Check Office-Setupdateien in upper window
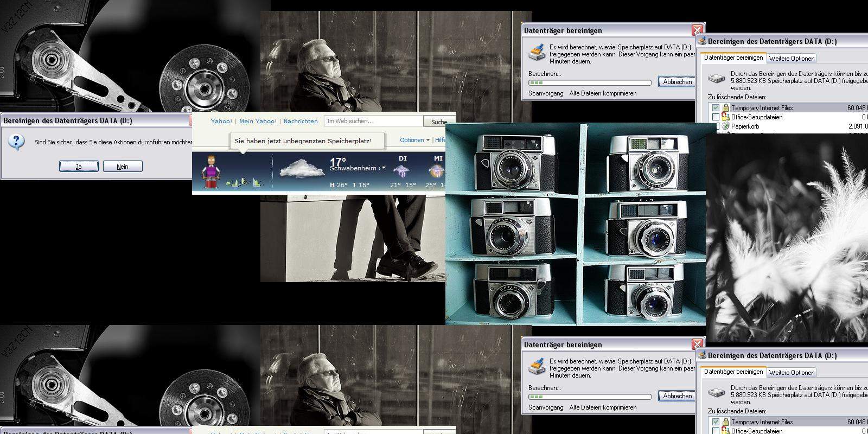This screenshot has height=434, width=868. pos(716,117)
